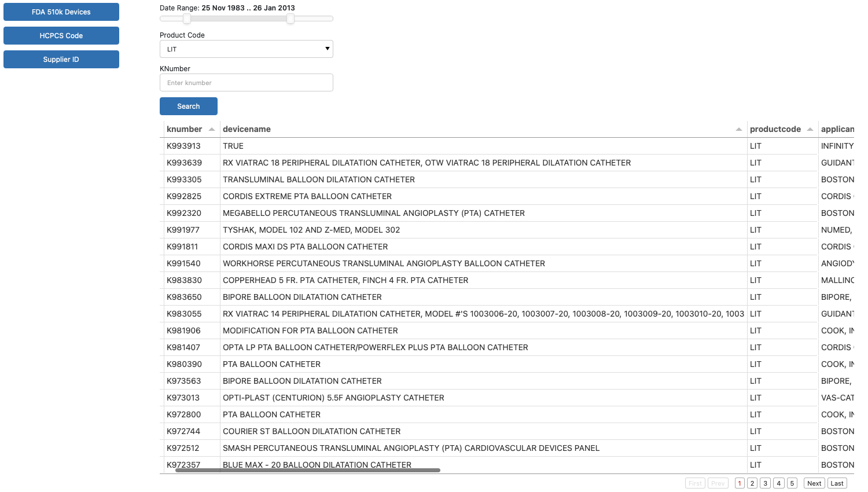Open the Supplier ID section
The height and width of the screenshot is (492, 868).
[x=61, y=59]
